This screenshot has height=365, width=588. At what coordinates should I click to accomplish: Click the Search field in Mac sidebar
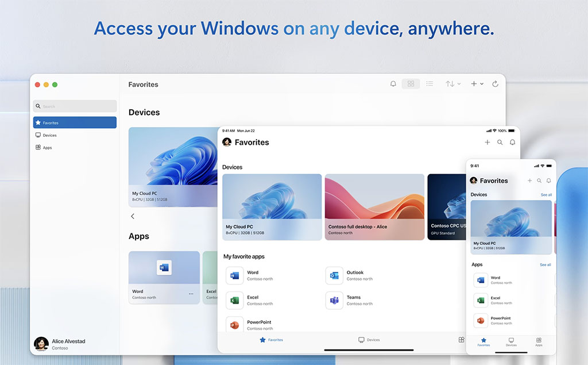(x=75, y=106)
